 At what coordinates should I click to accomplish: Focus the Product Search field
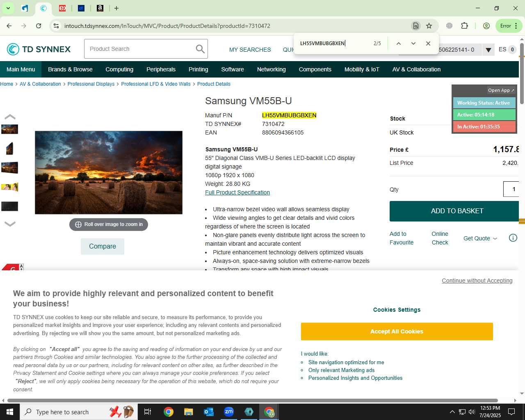pos(139,49)
